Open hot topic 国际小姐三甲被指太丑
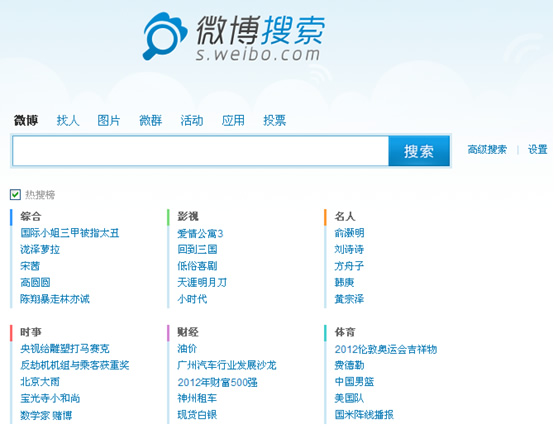Screen dimensions: 554x430 [x=70, y=233]
